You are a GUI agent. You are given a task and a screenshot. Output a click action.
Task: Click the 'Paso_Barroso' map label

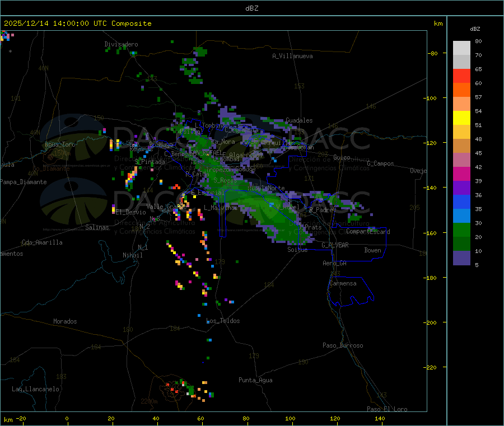(x=343, y=345)
